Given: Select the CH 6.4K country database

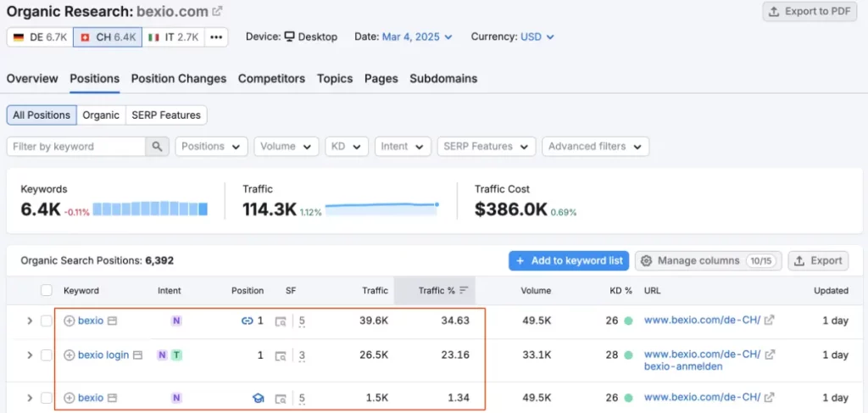Looking at the screenshot, I should coord(108,37).
